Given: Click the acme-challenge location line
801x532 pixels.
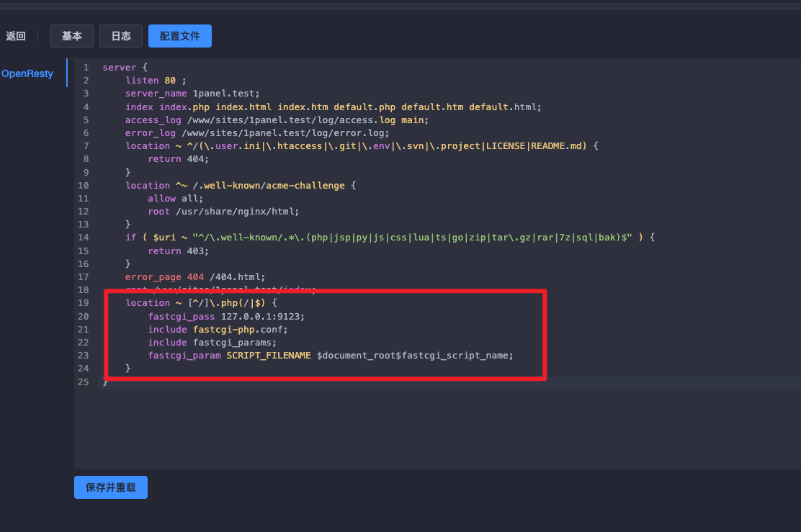Looking at the screenshot, I should coord(241,185).
